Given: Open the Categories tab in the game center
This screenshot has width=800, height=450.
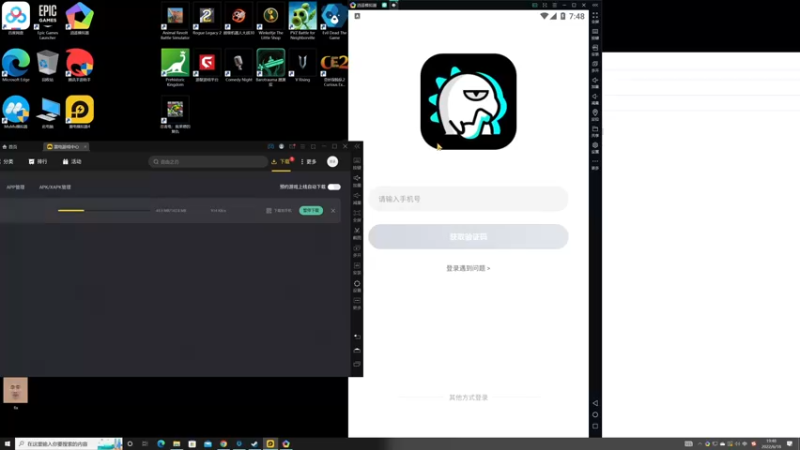Looking at the screenshot, I should 8,162.
